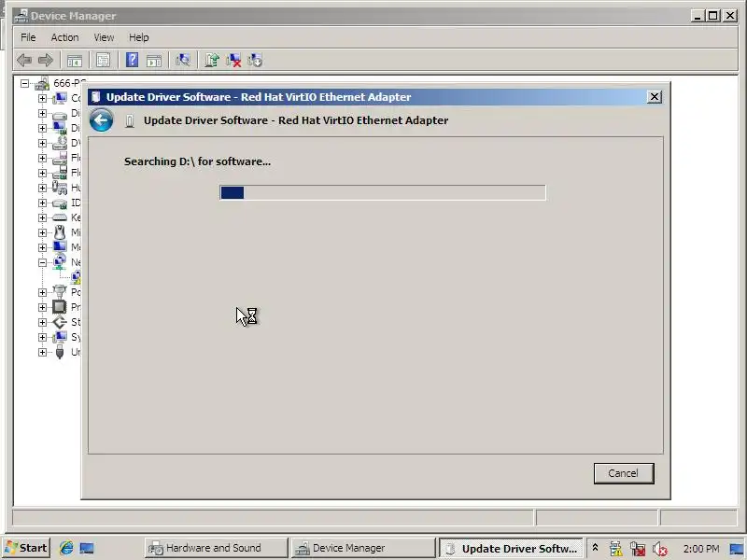This screenshot has width=747, height=560.
Task: Switch to Device Manager taskbar button
Action: pyautogui.click(x=363, y=548)
